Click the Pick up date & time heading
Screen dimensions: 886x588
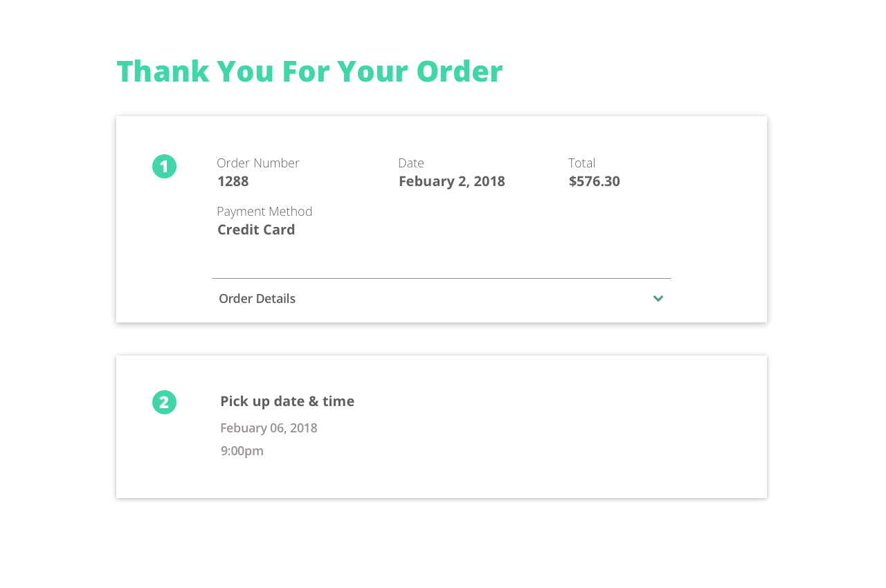click(287, 401)
